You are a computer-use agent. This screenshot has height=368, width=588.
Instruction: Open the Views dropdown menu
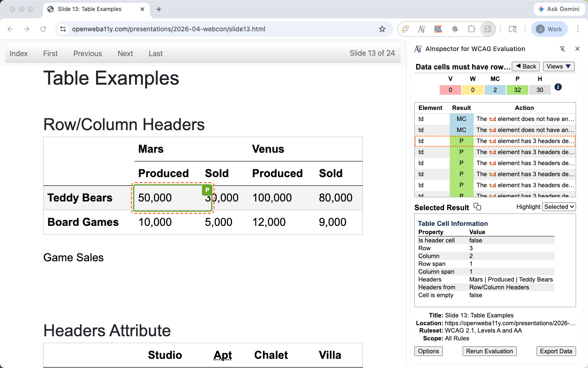tap(559, 66)
